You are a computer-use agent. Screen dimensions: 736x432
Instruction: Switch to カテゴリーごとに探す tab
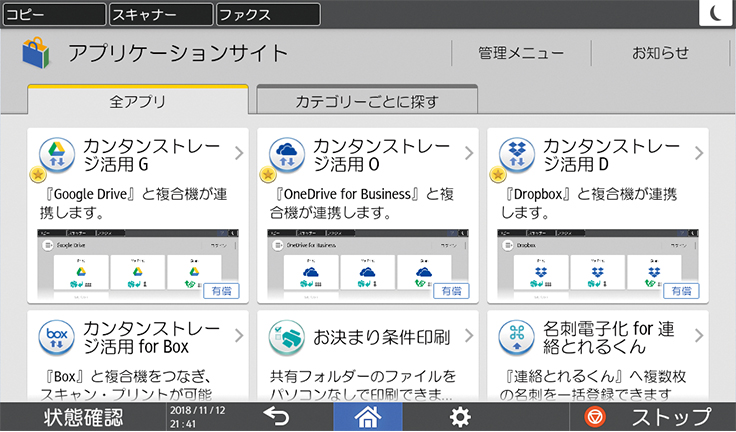(367, 101)
